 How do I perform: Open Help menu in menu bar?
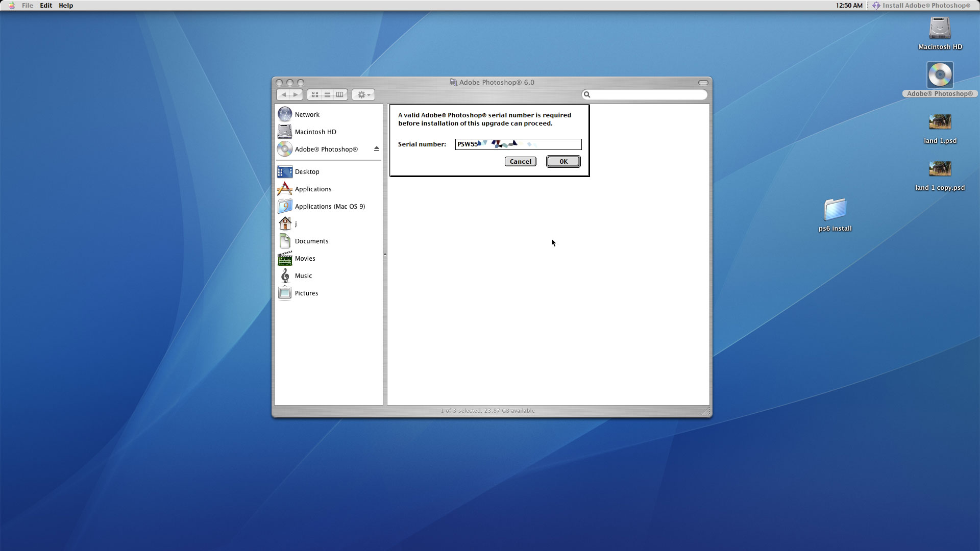point(65,6)
